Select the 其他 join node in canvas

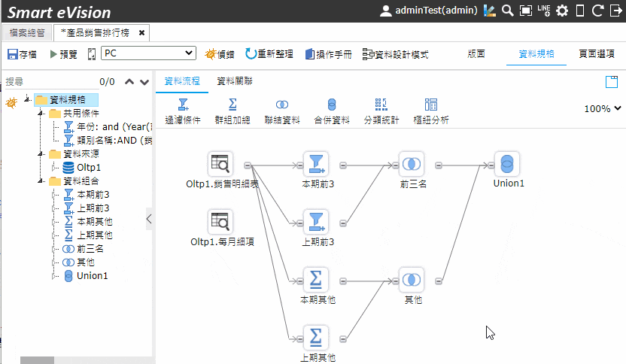tap(412, 280)
